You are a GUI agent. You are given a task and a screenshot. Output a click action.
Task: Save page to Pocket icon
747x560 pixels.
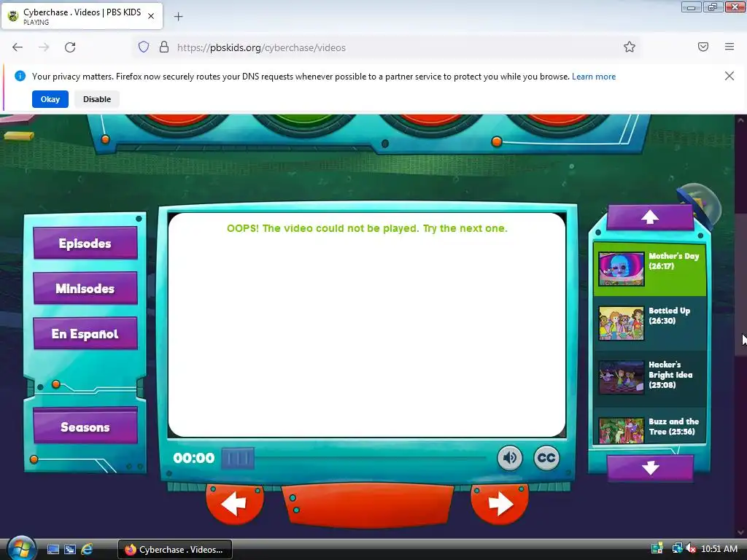703,47
